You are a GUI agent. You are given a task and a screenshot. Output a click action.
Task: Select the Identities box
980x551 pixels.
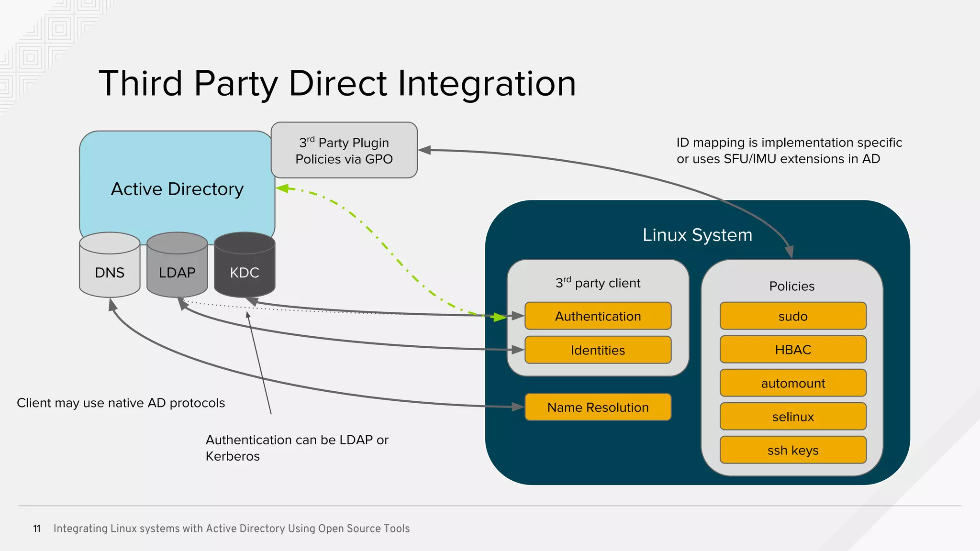coord(598,350)
